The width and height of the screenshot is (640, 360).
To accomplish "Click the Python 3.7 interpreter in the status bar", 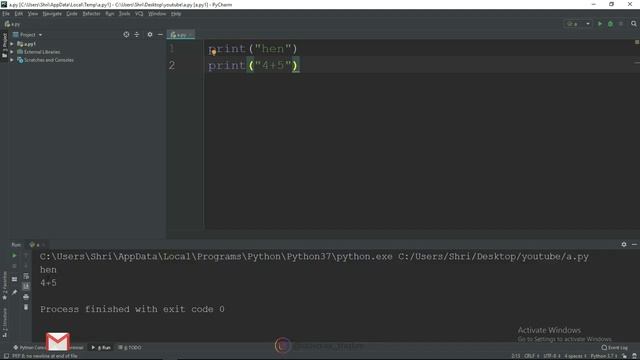I will click(604, 356).
